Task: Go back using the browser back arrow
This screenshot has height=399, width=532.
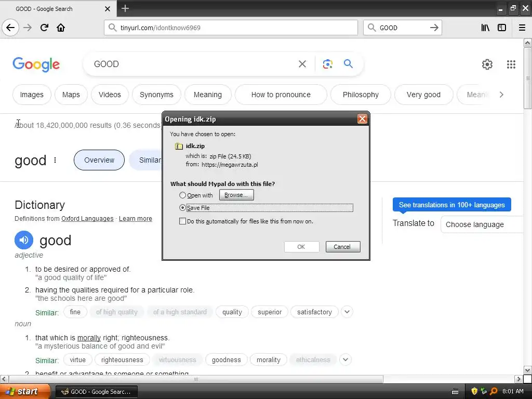Action: 10,28
